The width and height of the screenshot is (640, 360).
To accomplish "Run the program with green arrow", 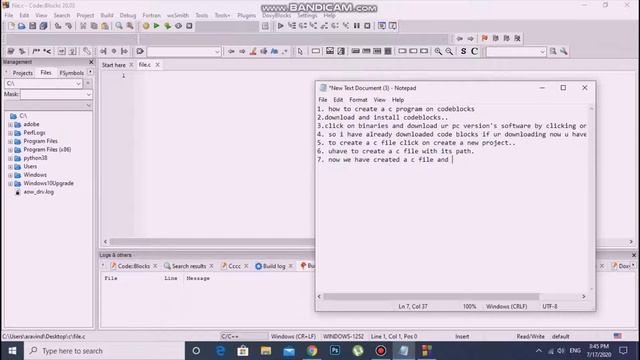I will click(156, 26).
